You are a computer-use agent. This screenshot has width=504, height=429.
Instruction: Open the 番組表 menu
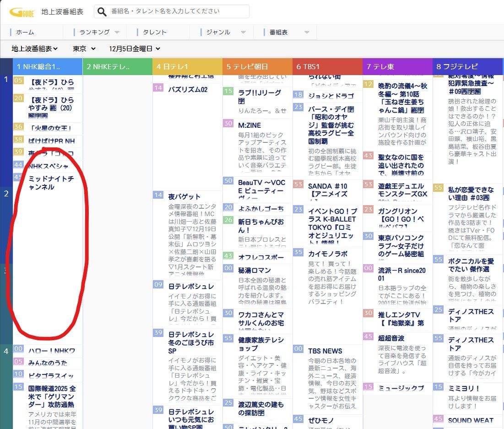[278, 32]
